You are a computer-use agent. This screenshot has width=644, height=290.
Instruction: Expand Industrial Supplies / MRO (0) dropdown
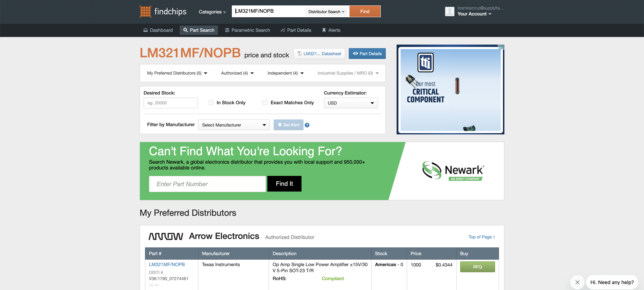[348, 73]
